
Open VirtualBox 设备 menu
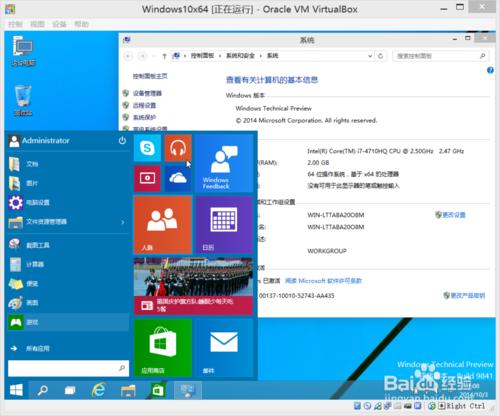59,24
